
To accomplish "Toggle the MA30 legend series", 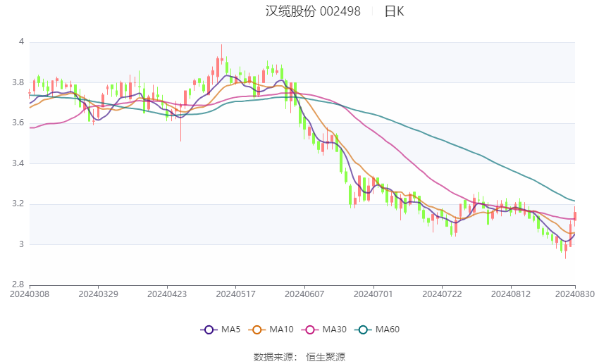I will click(324, 330).
